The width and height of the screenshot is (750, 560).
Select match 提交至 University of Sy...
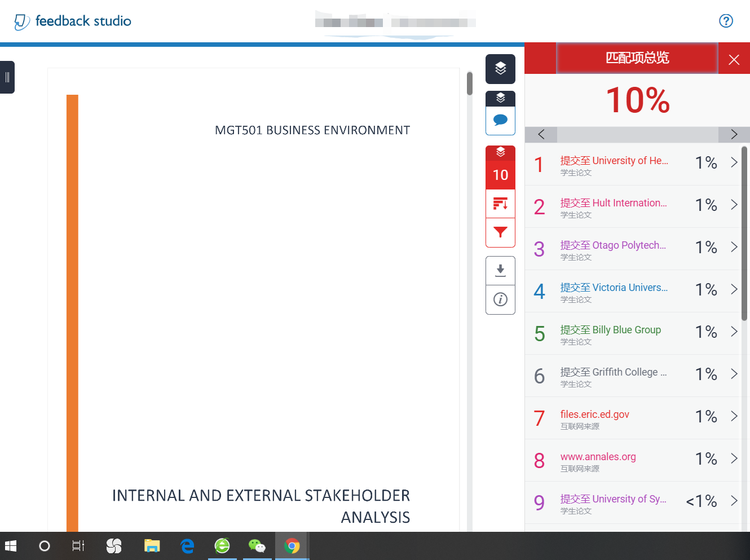tap(614, 499)
